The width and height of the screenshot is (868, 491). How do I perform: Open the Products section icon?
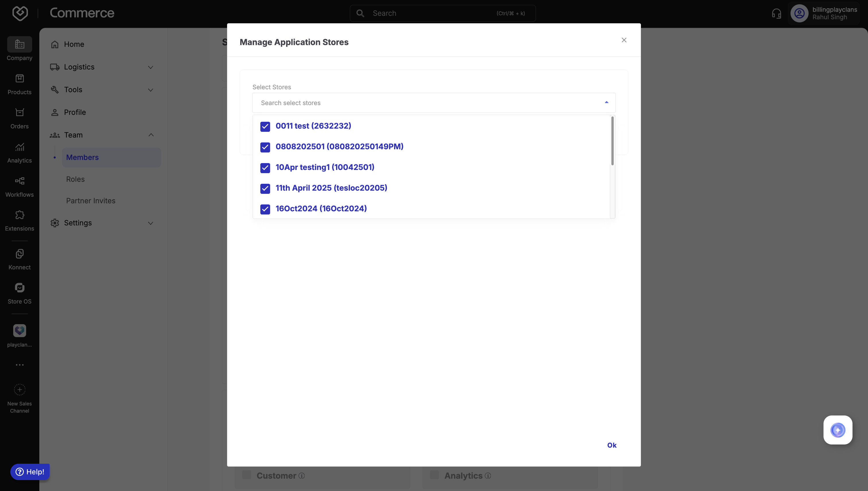pyautogui.click(x=20, y=79)
